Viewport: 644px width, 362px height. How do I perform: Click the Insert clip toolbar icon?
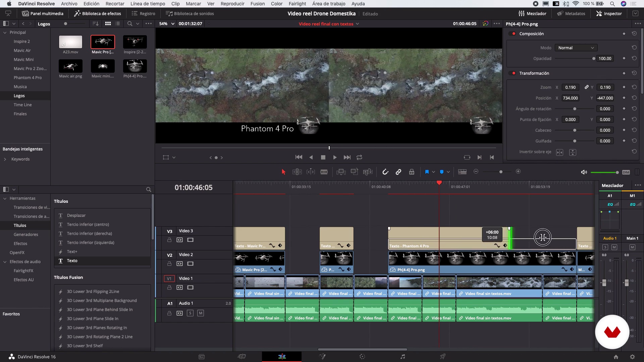[341, 172]
